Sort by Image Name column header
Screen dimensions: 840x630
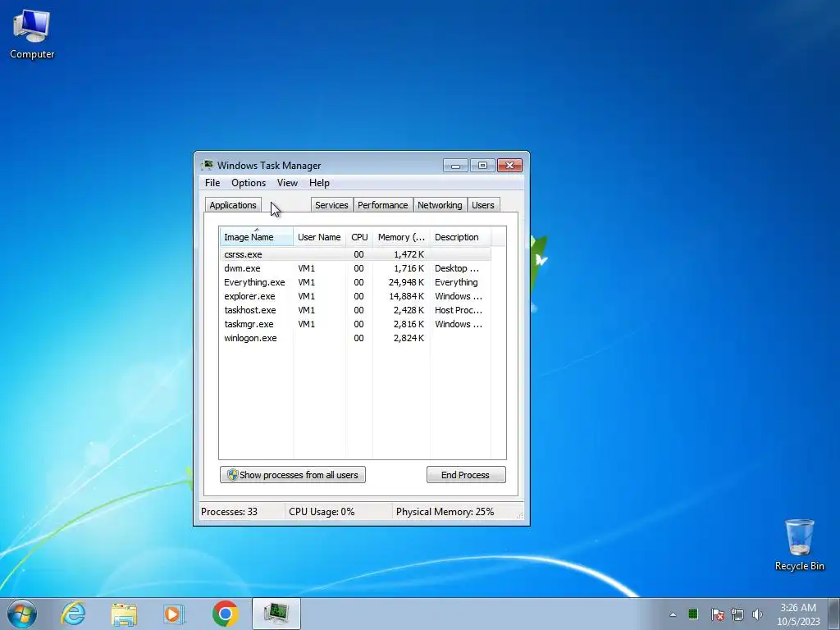[256, 237]
